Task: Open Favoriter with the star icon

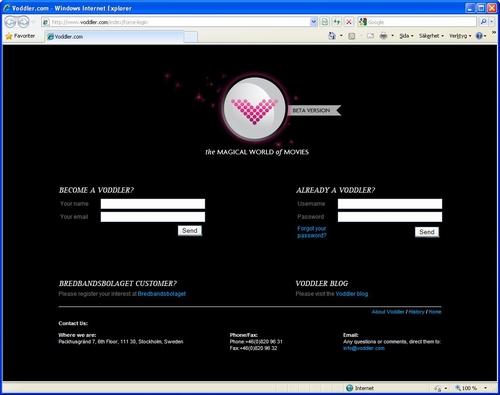Action: (x=20, y=36)
